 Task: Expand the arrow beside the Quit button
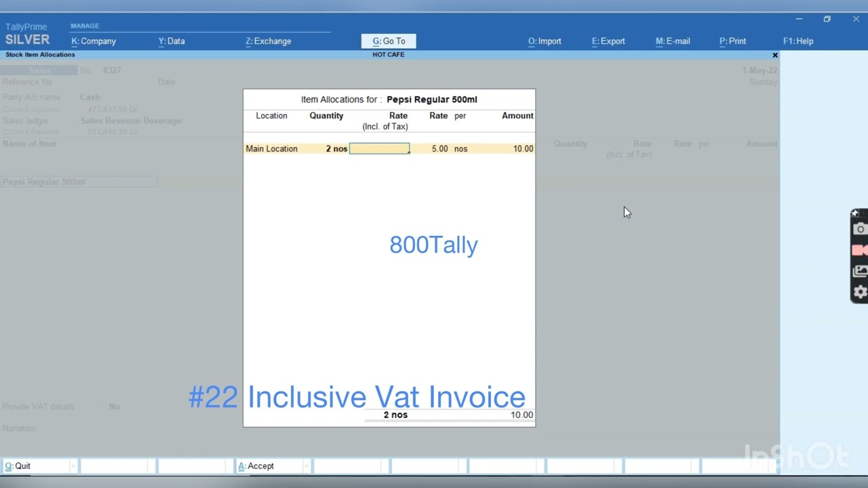pyautogui.click(x=73, y=466)
